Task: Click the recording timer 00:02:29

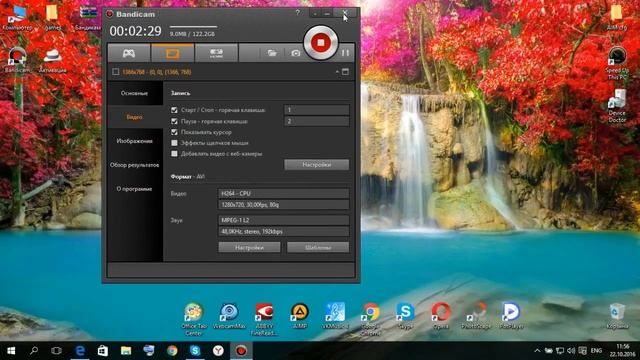Action: click(136, 31)
